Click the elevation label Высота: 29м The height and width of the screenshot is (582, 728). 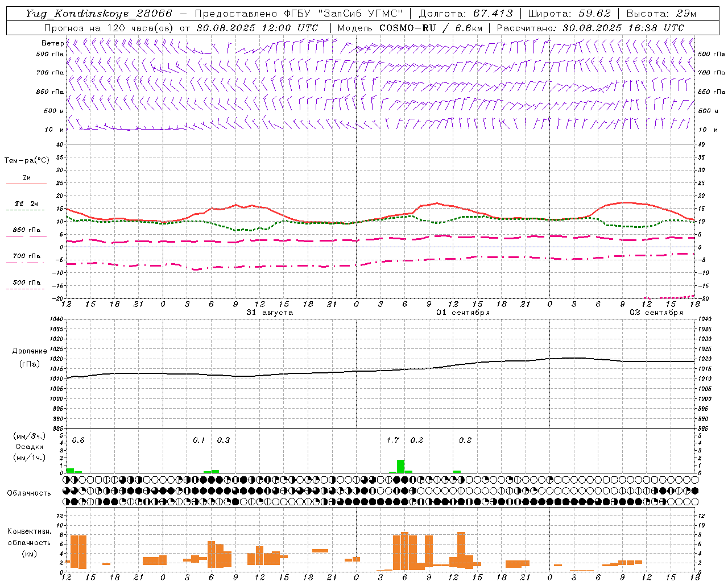(661, 14)
